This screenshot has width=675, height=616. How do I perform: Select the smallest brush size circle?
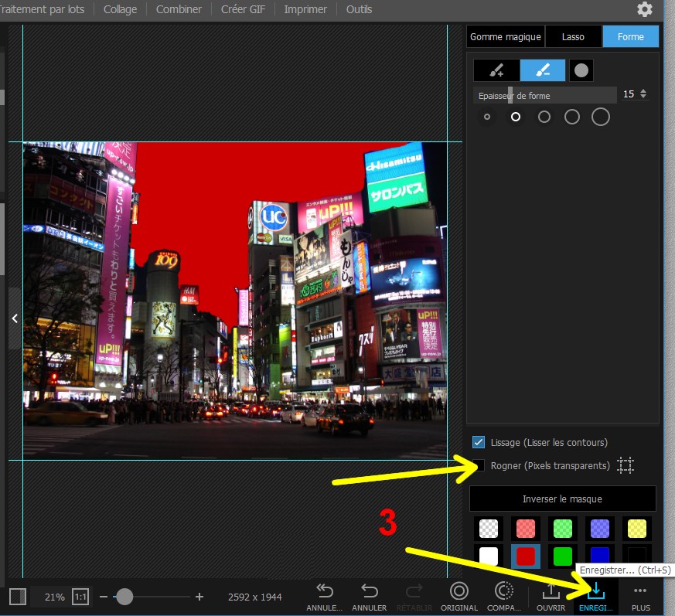click(x=487, y=117)
